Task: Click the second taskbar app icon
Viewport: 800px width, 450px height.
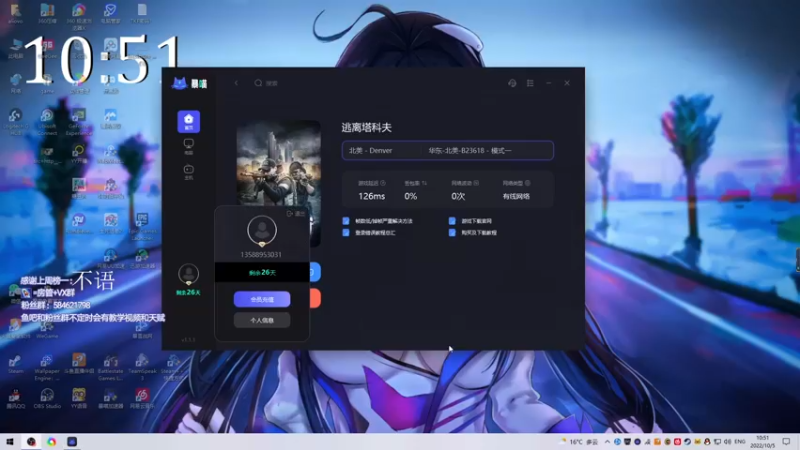Action: point(32,442)
